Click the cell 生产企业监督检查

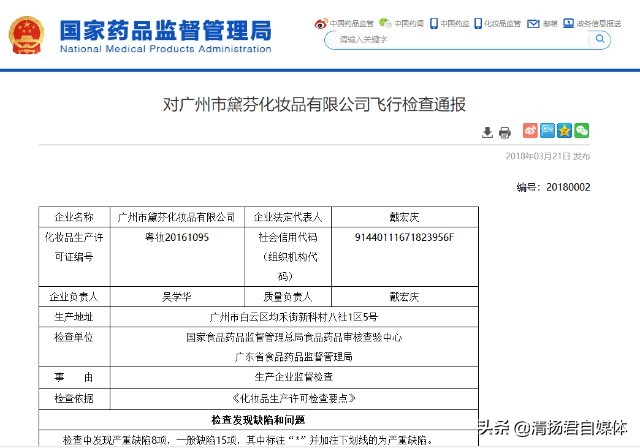coord(293,377)
